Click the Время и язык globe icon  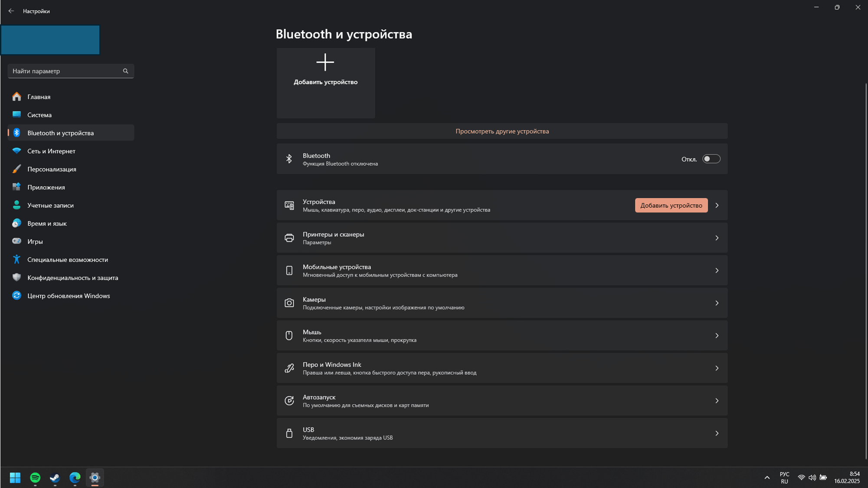pos(16,223)
